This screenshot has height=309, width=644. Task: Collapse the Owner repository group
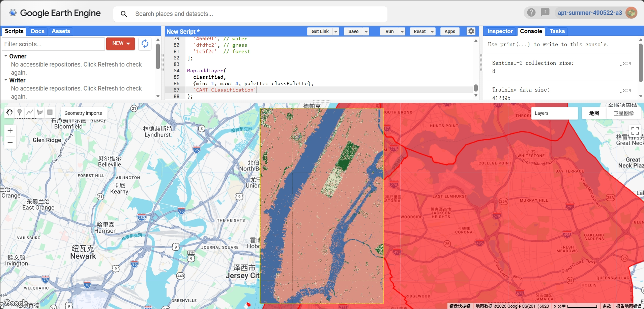[x=6, y=56]
